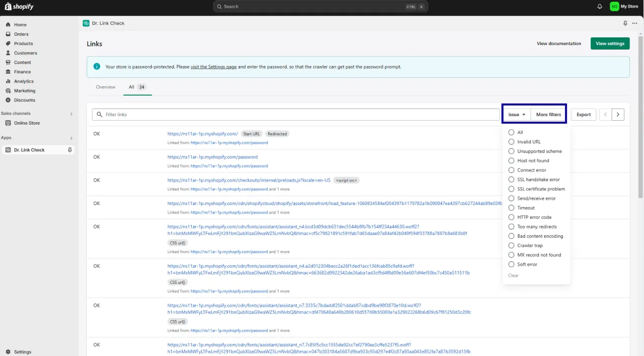Image resolution: width=644 pixels, height=356 pixels.
Task: Switch to the Overview tab
Action: [x=105, y=87]
